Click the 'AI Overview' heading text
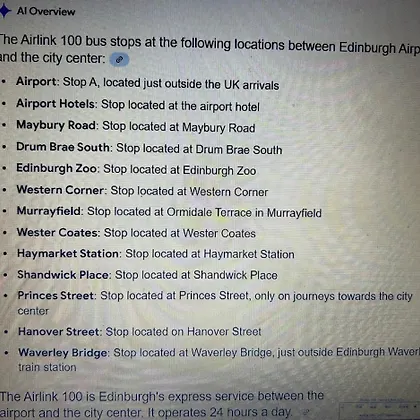The width and height of the screenshot is (420, 420). [46, 11]
